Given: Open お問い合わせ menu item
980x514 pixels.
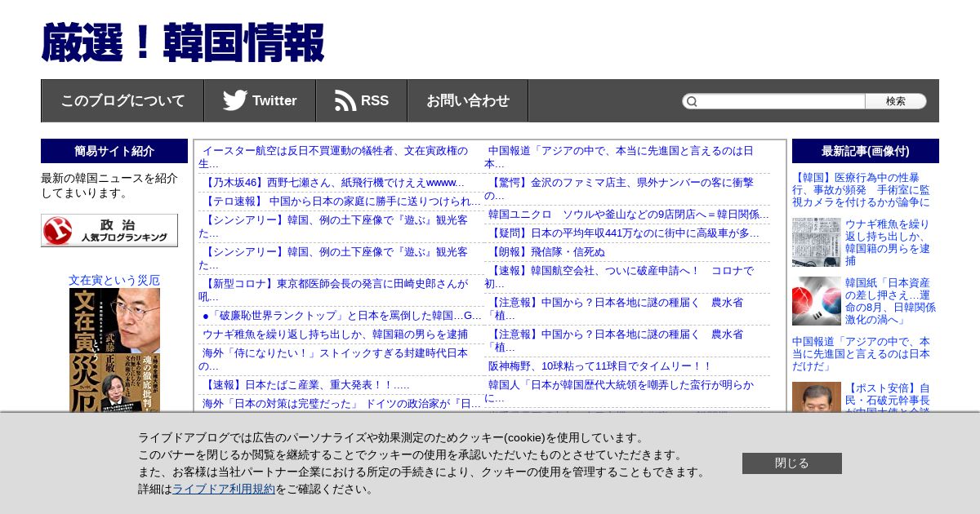Looking at the screenshot, I should (x=468, y=100).
